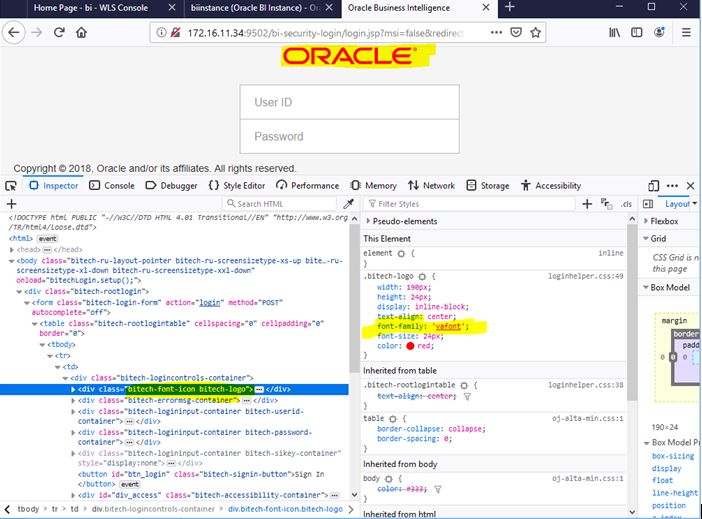The height and width of the screenshot is (519, 702).
Task: Click the td breadcrumb item
Action: [x=74, y=509]
